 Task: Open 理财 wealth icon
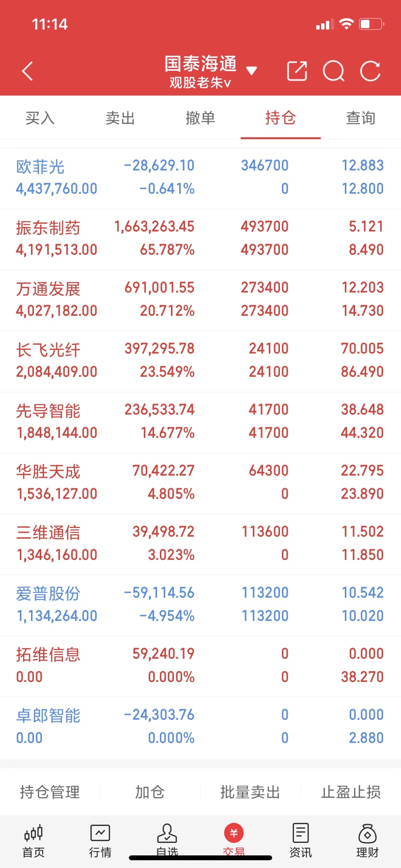pos(368,841)
